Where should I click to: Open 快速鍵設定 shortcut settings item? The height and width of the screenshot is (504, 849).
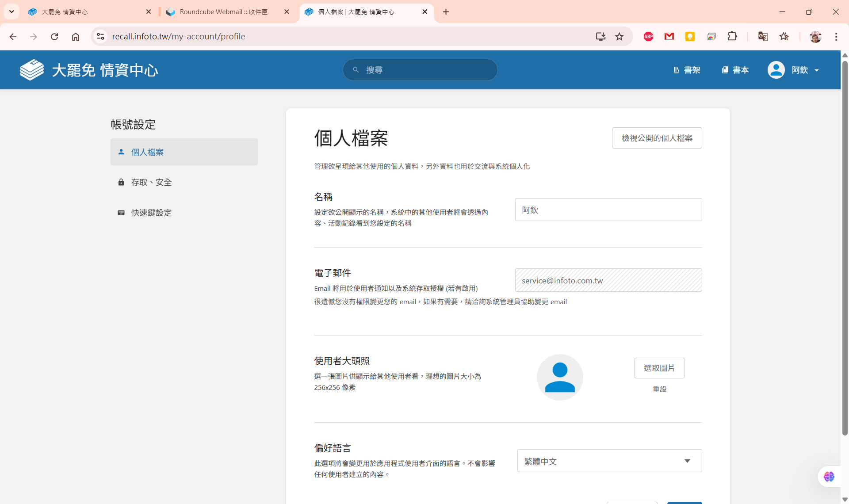coord(151,213)
